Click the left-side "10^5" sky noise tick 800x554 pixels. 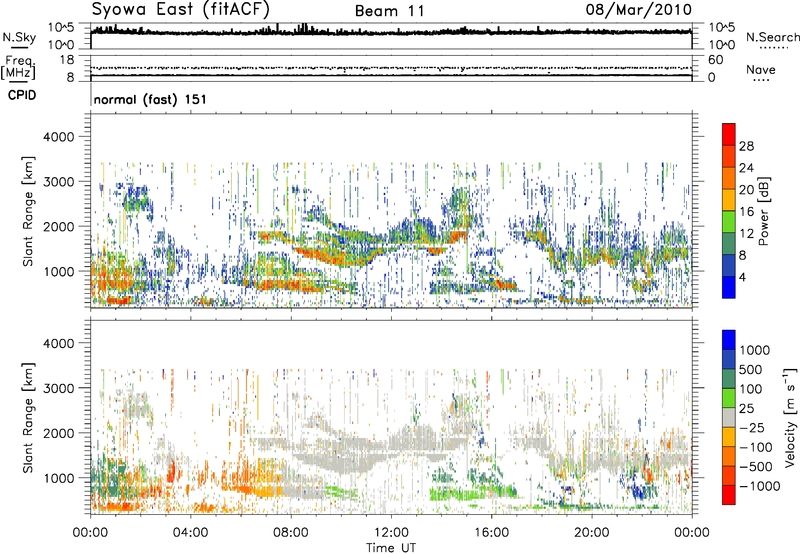61,27
